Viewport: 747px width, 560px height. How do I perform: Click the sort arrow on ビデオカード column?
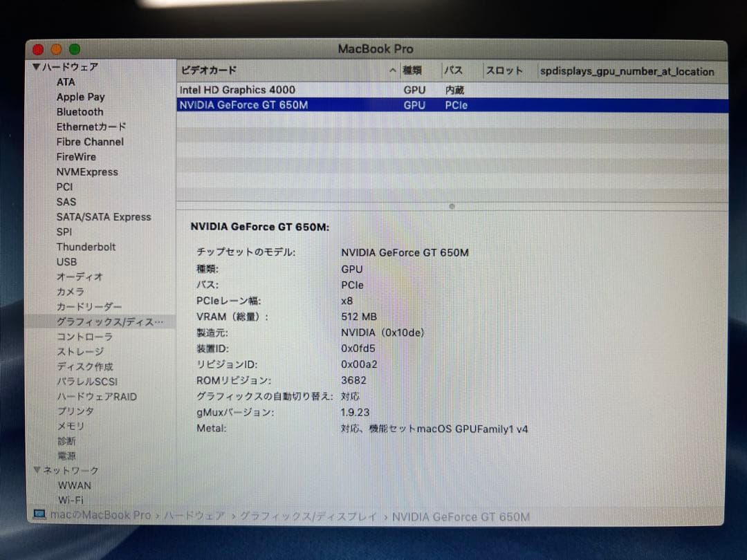click(x=392, y=71)
